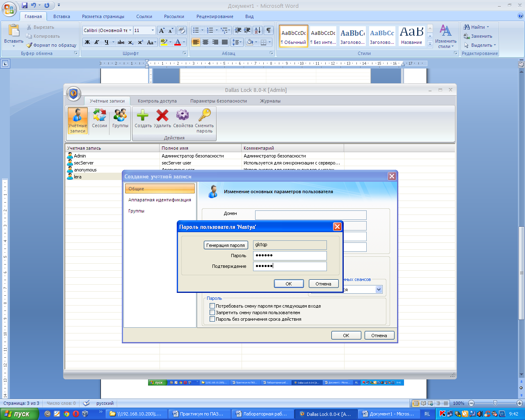Apply superscript formatting in Word

140,42
